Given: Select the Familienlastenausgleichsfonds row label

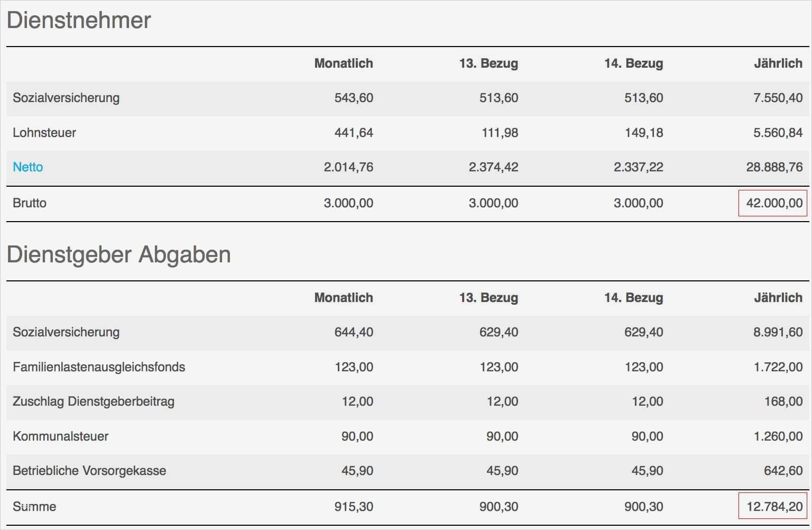Looking at the screenshot, I should [x=99, y=367].
